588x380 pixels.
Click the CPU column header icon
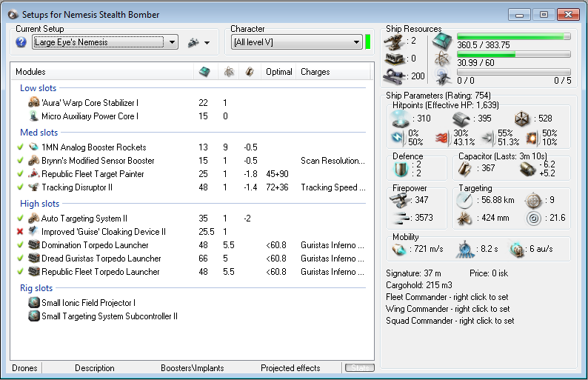tap(204, 72)
